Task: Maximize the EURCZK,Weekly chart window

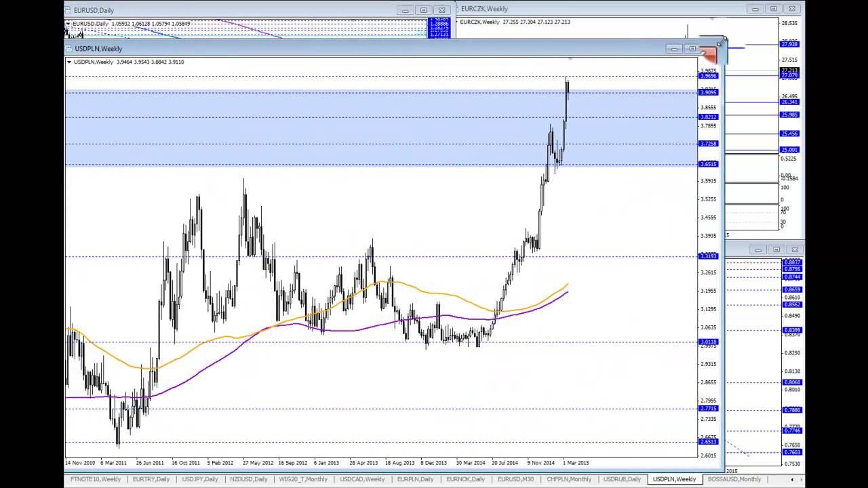Action: (774, 9)
